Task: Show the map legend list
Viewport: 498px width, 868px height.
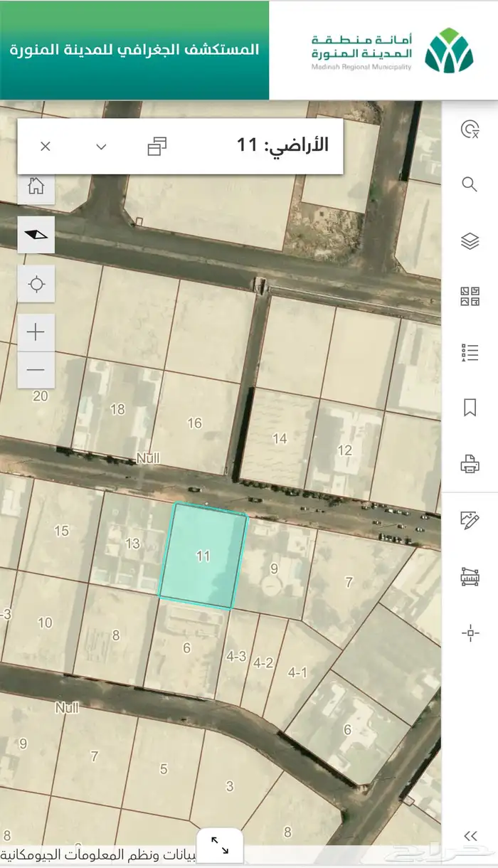Action: coord(470,352)
